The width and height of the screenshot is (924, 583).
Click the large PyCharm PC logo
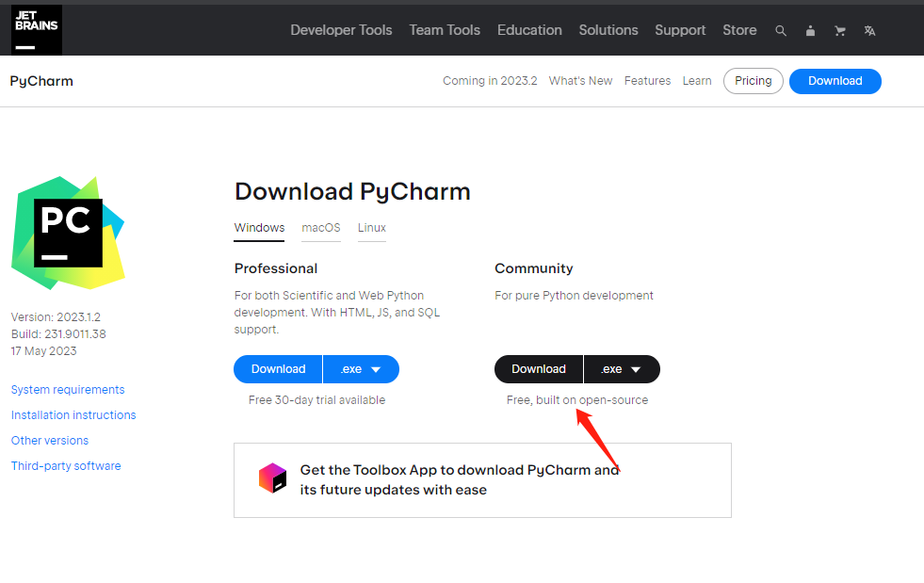point(68,233)
